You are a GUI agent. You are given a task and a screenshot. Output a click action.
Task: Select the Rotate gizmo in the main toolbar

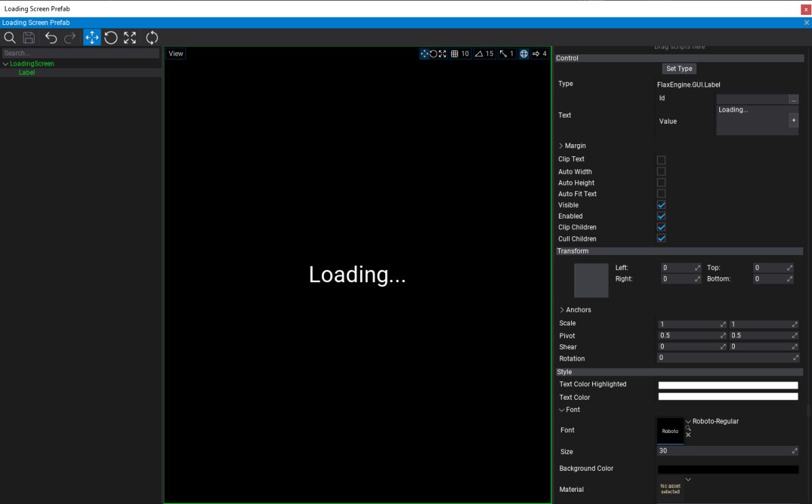pos(111,37)
